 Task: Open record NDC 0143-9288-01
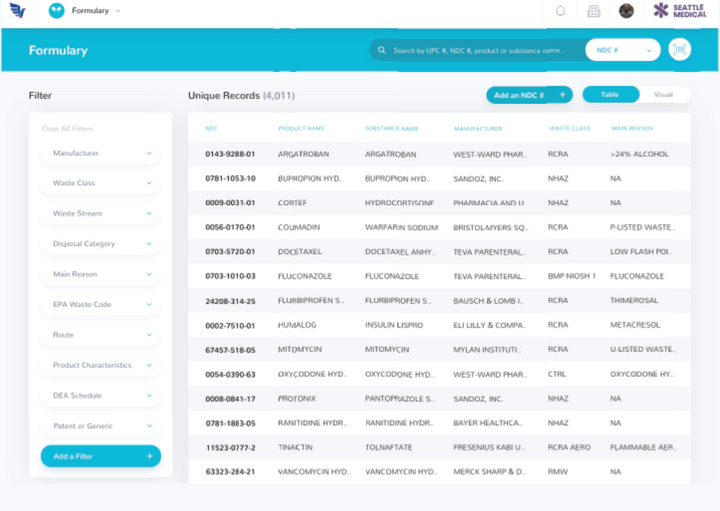coord(230,154)
